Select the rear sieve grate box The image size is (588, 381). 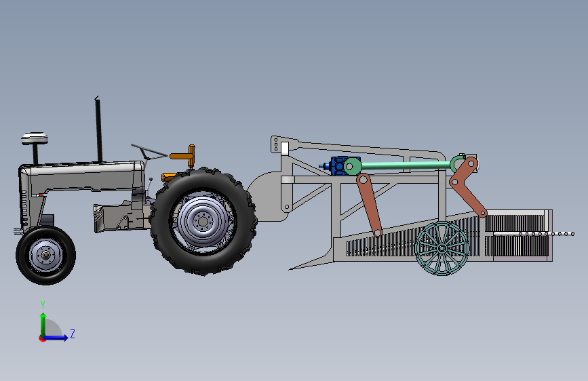tap(518, 235)
